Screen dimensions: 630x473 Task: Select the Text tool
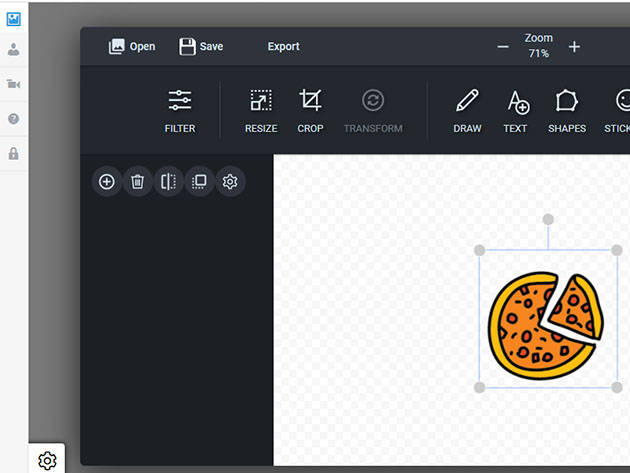pyautogui.click(x=515, y=111)
